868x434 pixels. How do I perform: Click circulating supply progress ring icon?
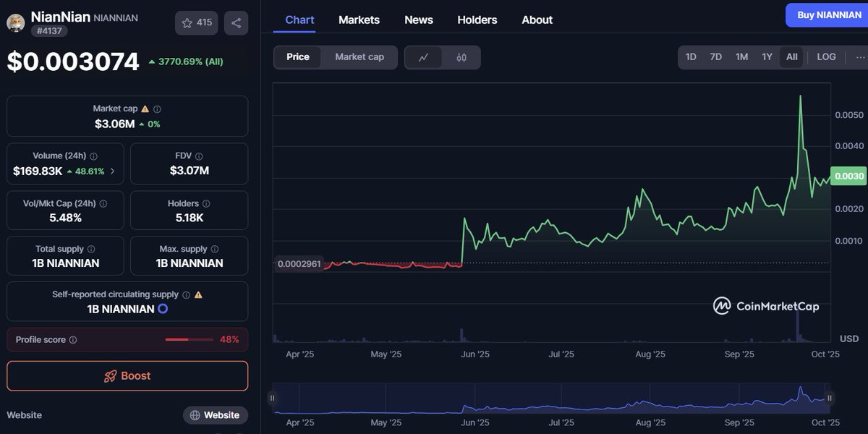(x=163, y=309)
